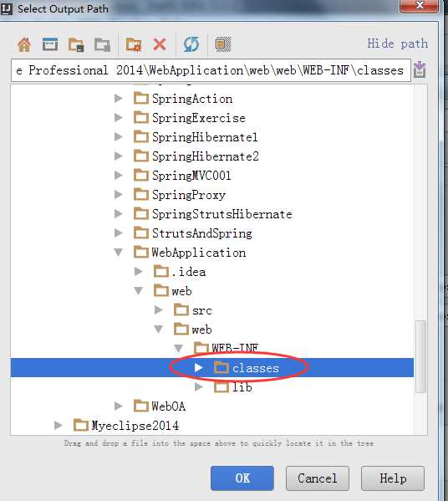Expand the SpringExercise folder

click(119, 118)
